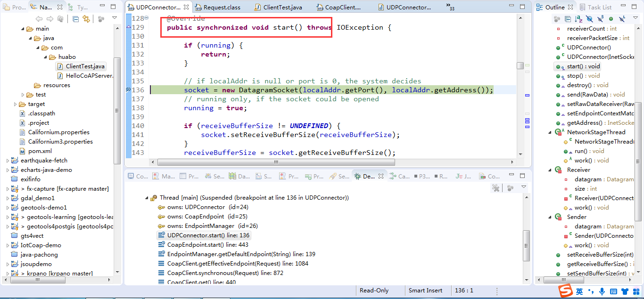
Task: Select pom.xml in Navigator
Action: pos(35,151)
